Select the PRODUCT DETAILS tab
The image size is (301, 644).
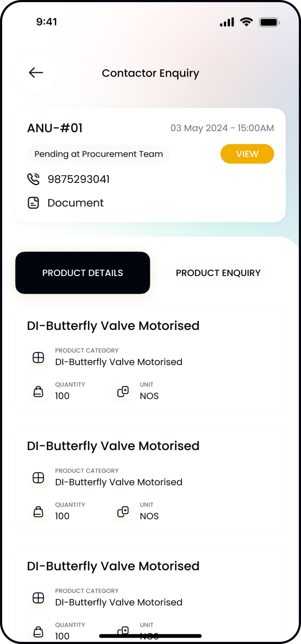[83, 273]
